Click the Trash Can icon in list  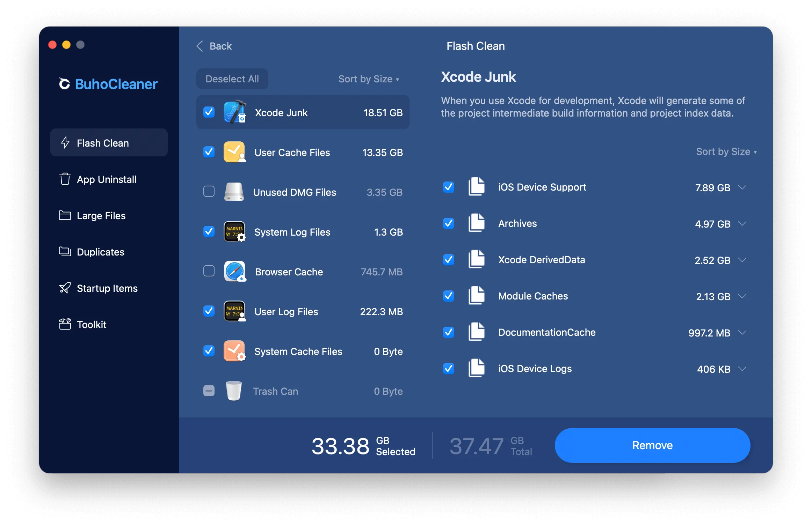(234, 391)
